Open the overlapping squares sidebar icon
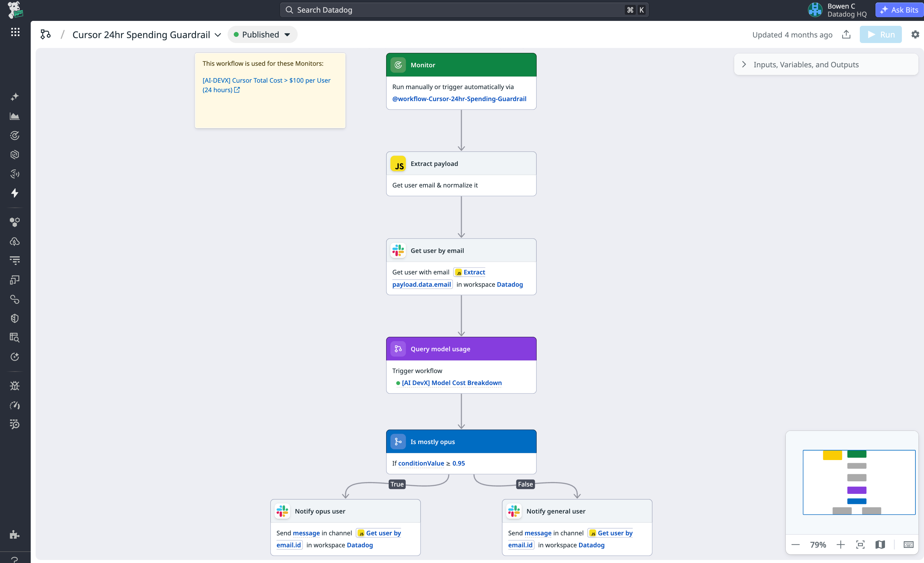The width and height of the screenshot is (924, 563). click(x=15, y=280)
